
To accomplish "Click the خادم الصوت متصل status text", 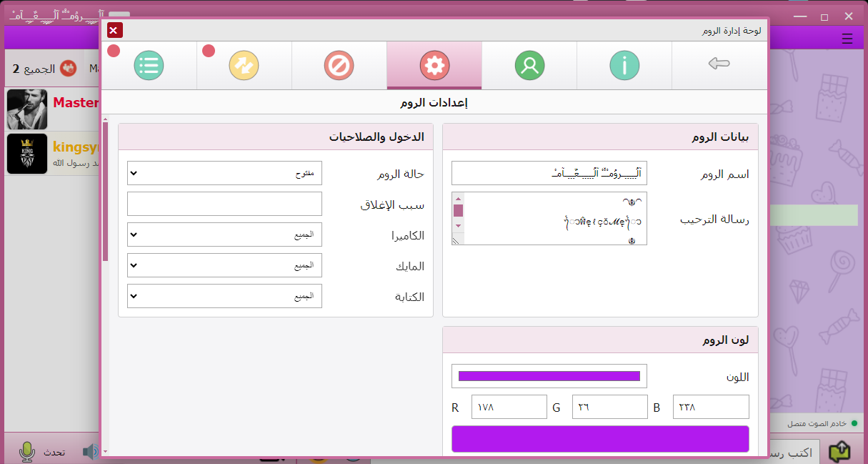I will (817, 424).
